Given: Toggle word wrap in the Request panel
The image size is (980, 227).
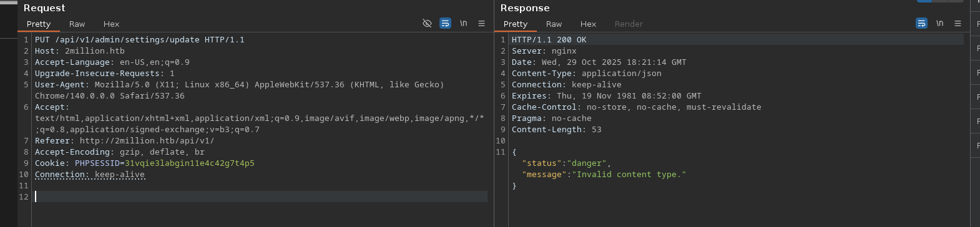Looking at the screenshot, I should 445,23.
